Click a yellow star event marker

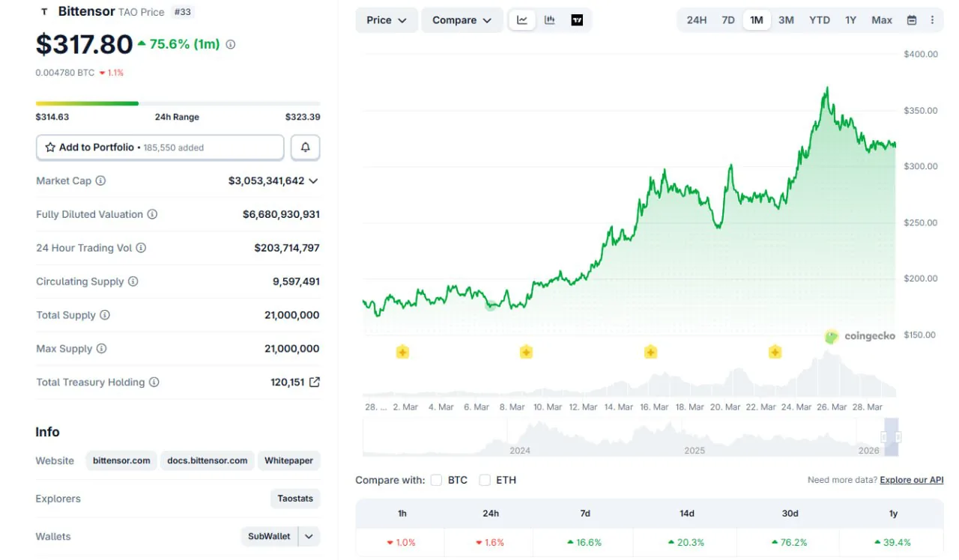402,351
